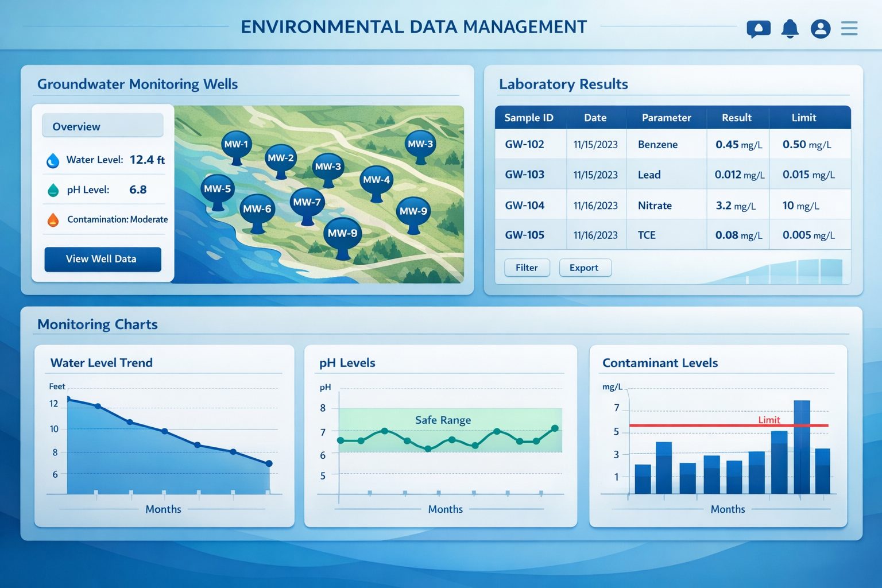Open the hamburger menu at top right

coord(849,28)
